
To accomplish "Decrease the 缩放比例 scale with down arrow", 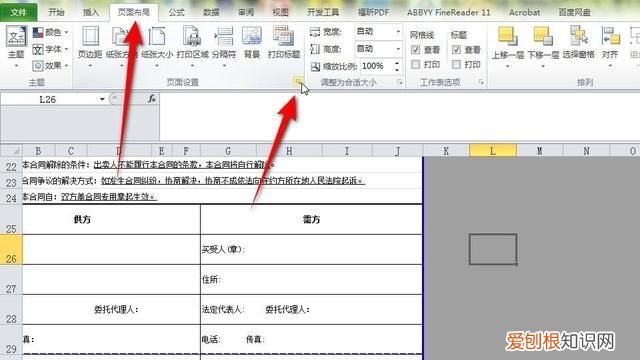I will [397, 69].
